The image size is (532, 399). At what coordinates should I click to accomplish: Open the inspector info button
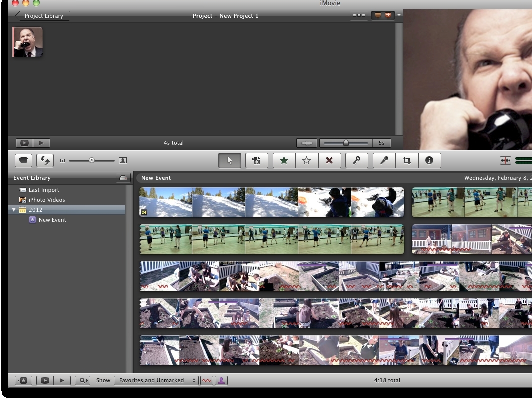pos(429,160)
